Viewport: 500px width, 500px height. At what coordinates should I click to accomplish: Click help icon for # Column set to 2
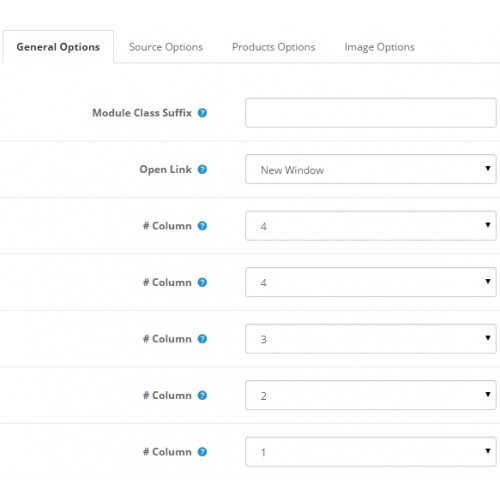click(202, 395)
